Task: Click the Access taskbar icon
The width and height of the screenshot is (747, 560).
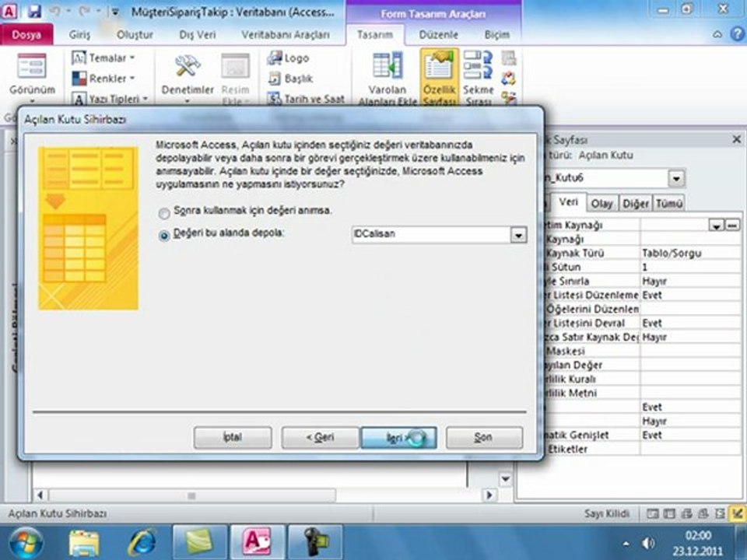Action: pos(258,542)
